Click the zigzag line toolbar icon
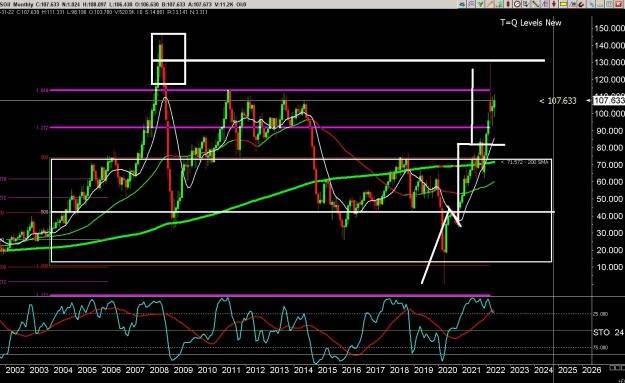This screenshot has height=383, width=625. pos(573,4)
